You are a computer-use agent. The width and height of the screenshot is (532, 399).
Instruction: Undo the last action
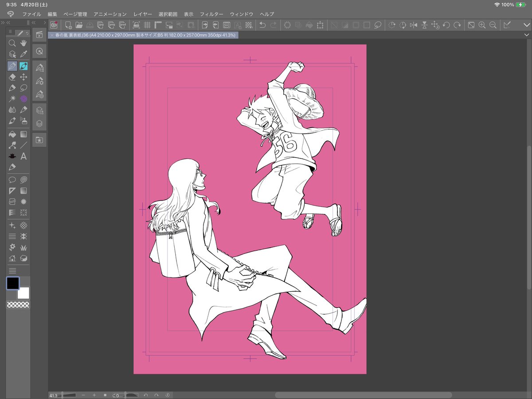(x=262, y=25)
